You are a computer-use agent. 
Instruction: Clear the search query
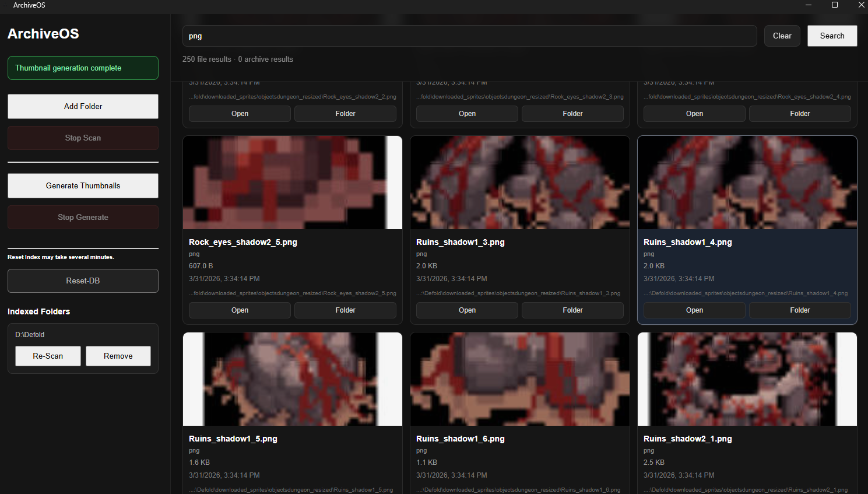(x=782, y=36)
